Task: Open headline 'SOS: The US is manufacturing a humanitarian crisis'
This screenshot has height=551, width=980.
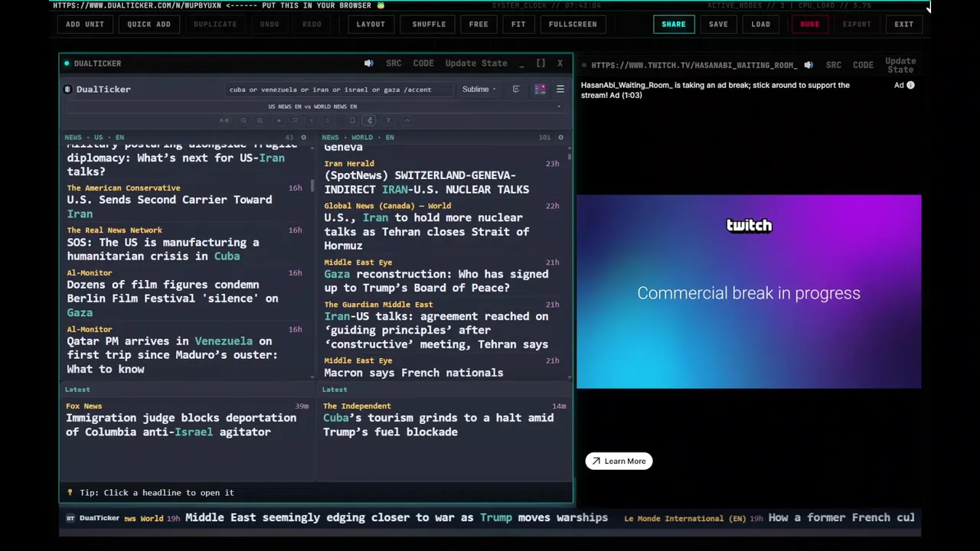Action: click(162, 249)
